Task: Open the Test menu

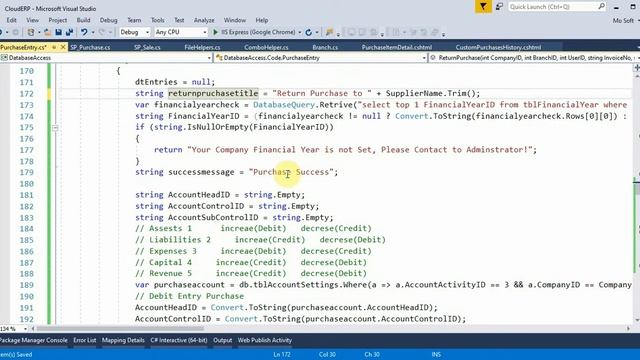Action: (x=179, y=20)
